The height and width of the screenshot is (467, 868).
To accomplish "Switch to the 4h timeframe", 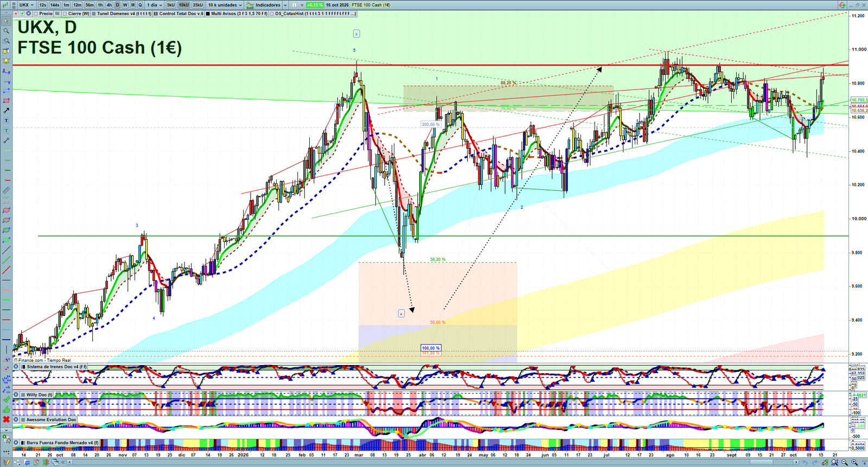I will point(109,5).
